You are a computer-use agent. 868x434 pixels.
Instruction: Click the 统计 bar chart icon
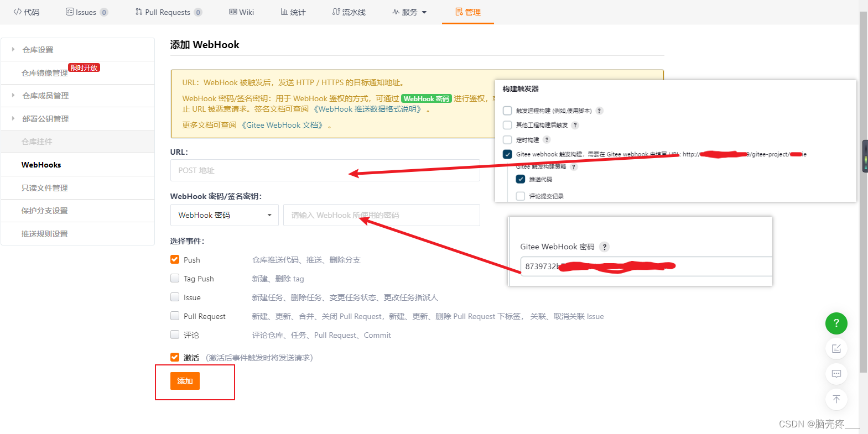coord(284,12)
